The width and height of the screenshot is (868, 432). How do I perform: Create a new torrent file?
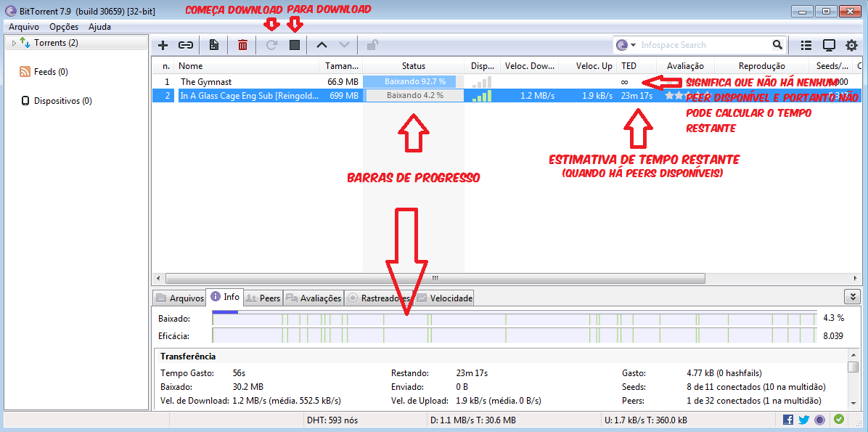point(213,44)
